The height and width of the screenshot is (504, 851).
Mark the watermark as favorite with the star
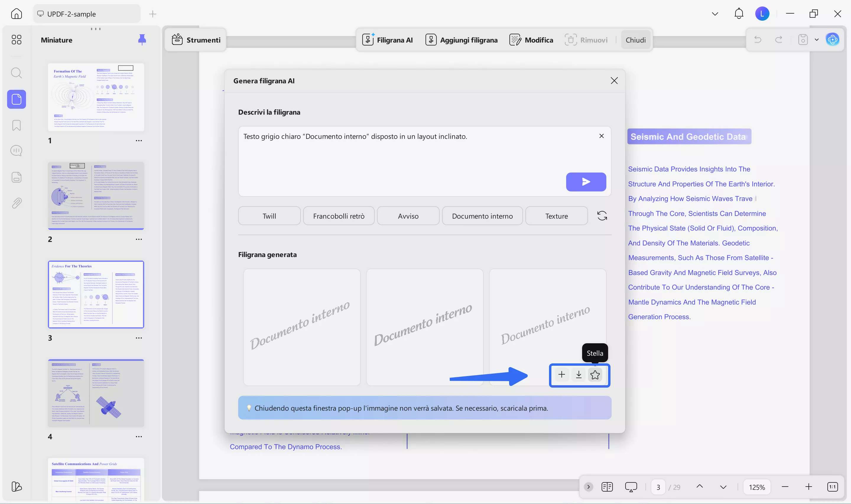[x=595, y=375]
